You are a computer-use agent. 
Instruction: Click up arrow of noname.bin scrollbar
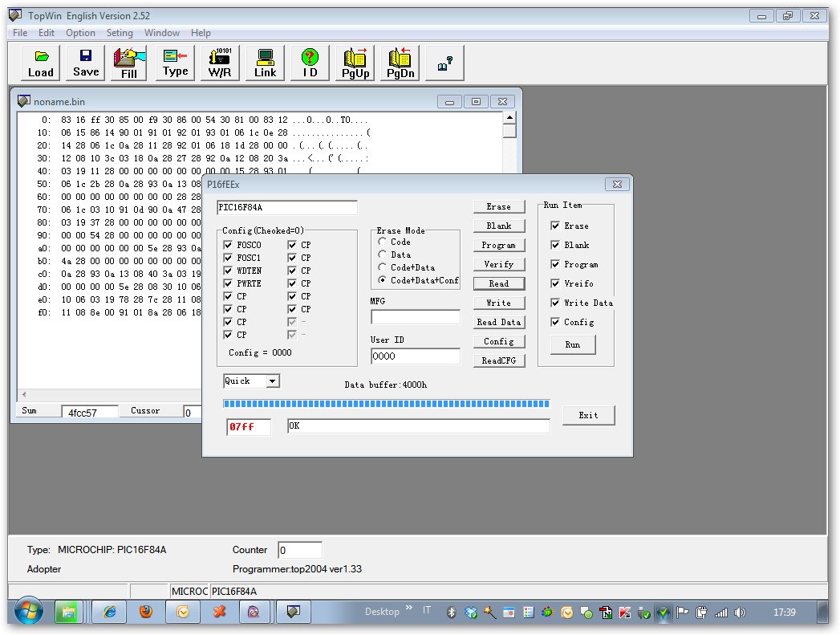click(509, 117)
